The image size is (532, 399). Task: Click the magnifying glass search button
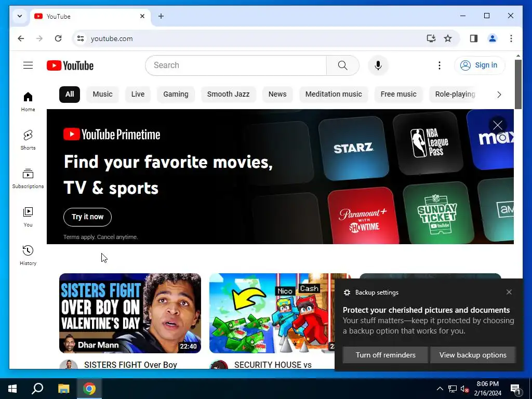pos(343,65)
